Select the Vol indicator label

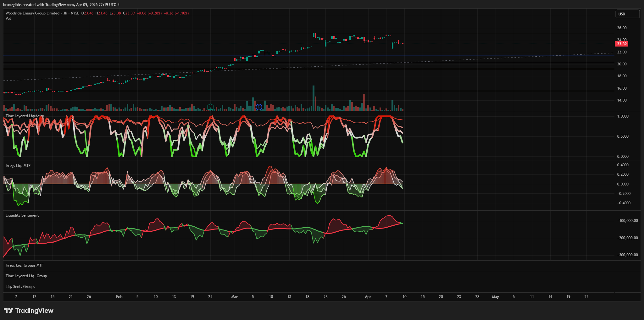[x=8, y=19]
